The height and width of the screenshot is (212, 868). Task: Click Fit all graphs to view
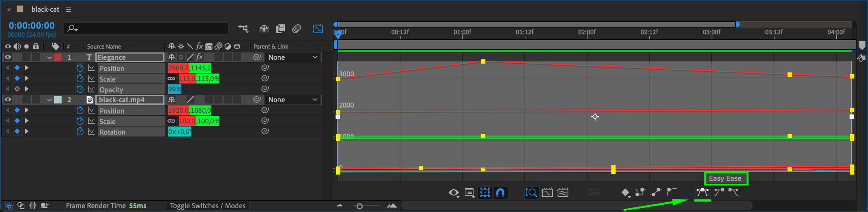pyautogui.click(x=562, y=193)
